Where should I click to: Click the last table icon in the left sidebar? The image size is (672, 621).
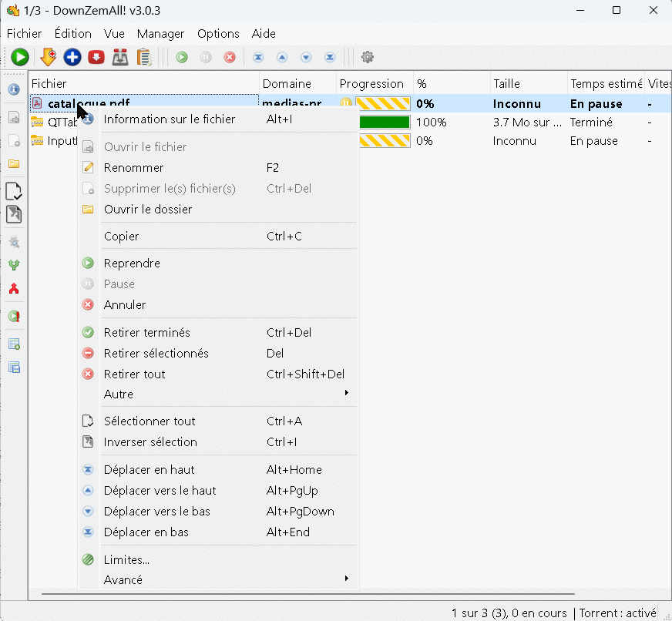click(x=14, y=368)
